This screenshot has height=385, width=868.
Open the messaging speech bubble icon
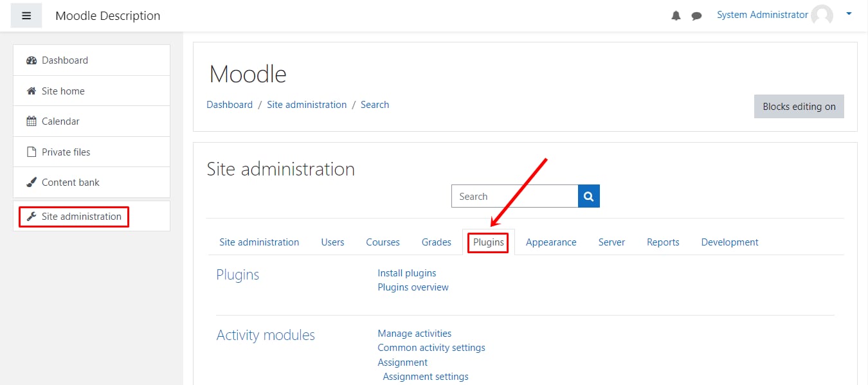(x=696, y=16)
